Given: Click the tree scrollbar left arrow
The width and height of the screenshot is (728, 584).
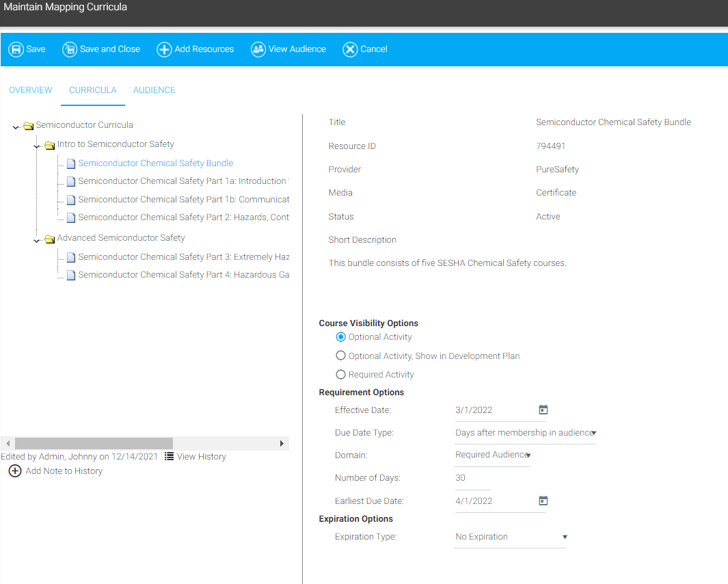Looking at the screenshot, I should [8, 443].
